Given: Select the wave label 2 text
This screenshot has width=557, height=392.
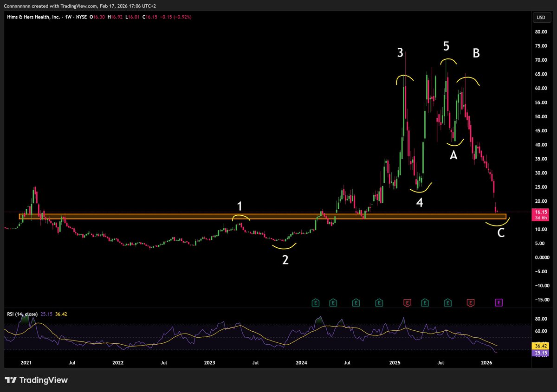Looking at the screenshot, I should pyautogui.click(x=285, y=260).
